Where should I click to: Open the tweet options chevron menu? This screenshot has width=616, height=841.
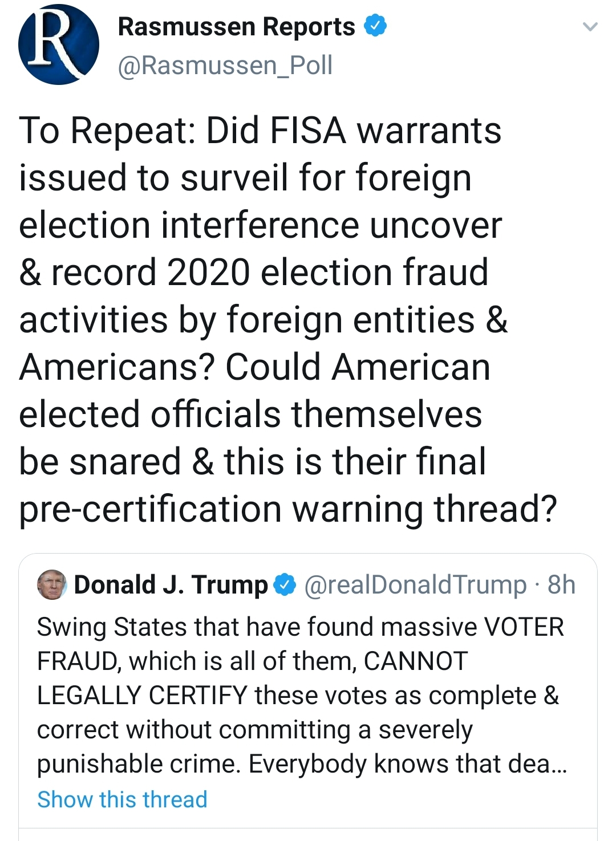(x=590, y=26)
